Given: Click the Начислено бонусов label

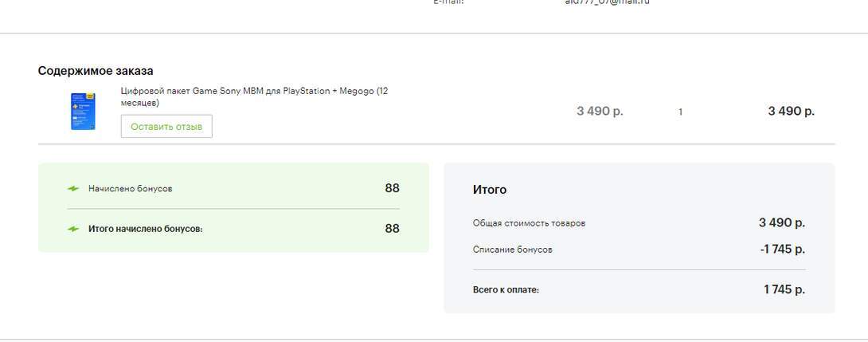Looking at the screenshot, I should (130, 189).
